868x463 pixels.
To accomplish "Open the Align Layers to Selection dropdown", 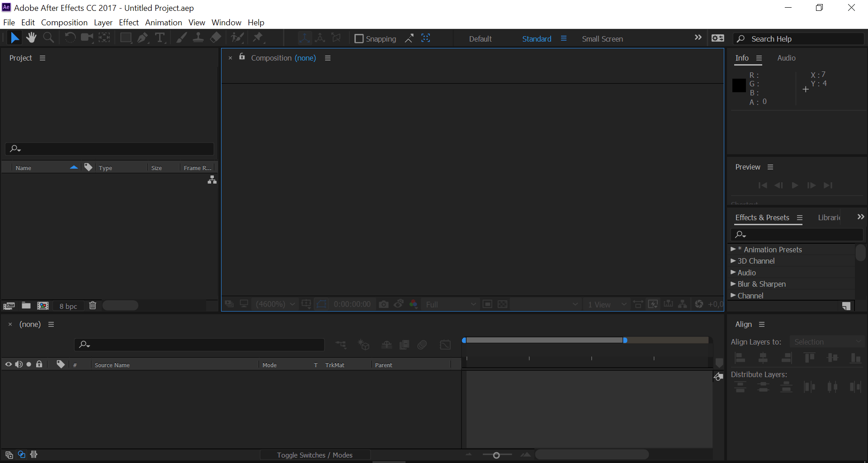I will pyautogui.click(x=827, y=342).
